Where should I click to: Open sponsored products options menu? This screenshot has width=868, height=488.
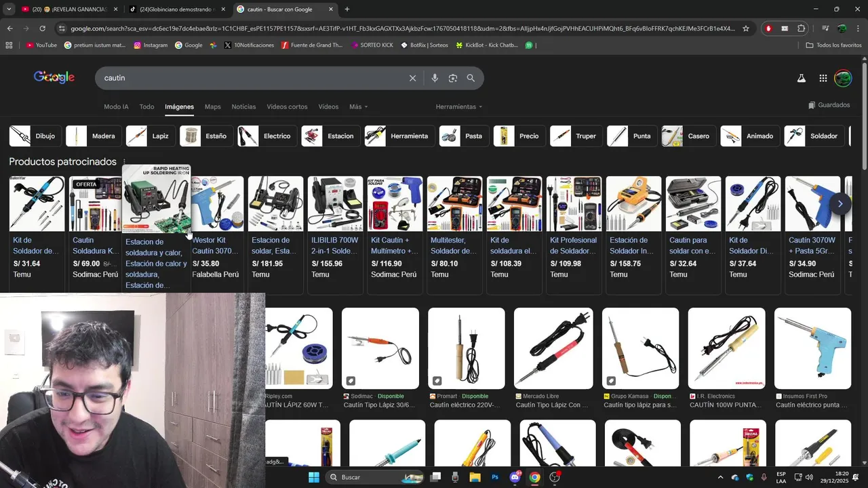124,162
